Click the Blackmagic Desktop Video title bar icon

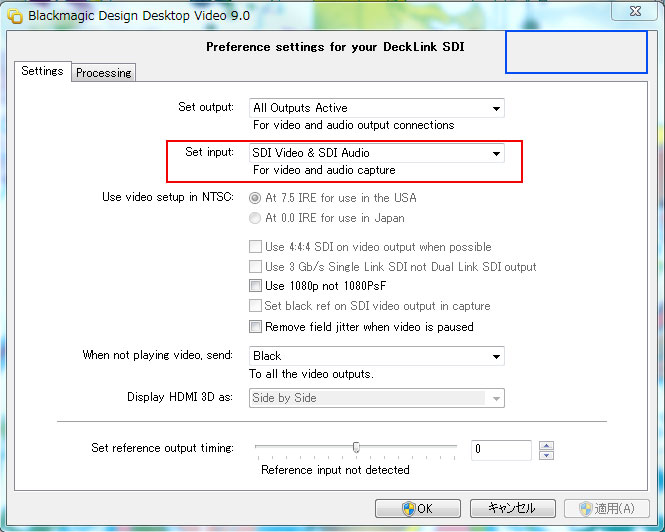tap(15, 16)
